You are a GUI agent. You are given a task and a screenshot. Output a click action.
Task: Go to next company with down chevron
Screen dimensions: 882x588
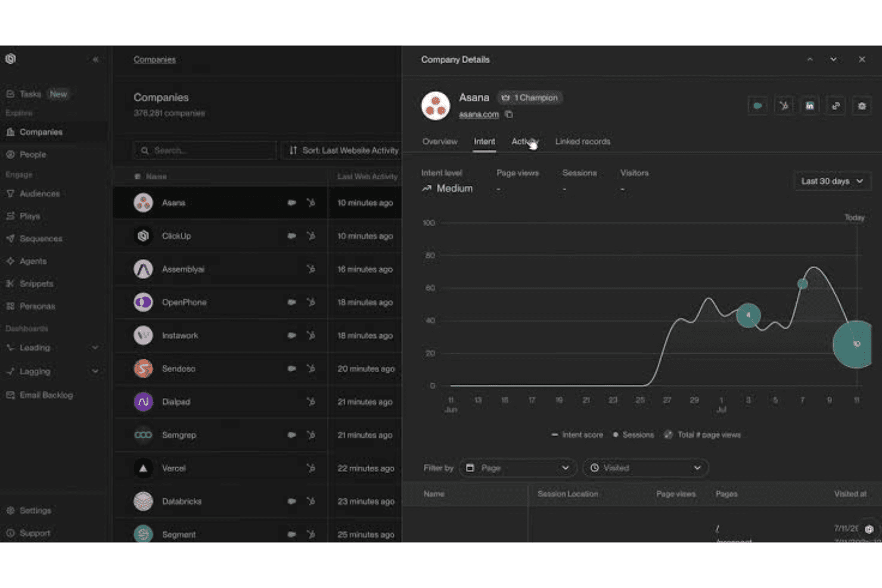[x=834, y=60]
